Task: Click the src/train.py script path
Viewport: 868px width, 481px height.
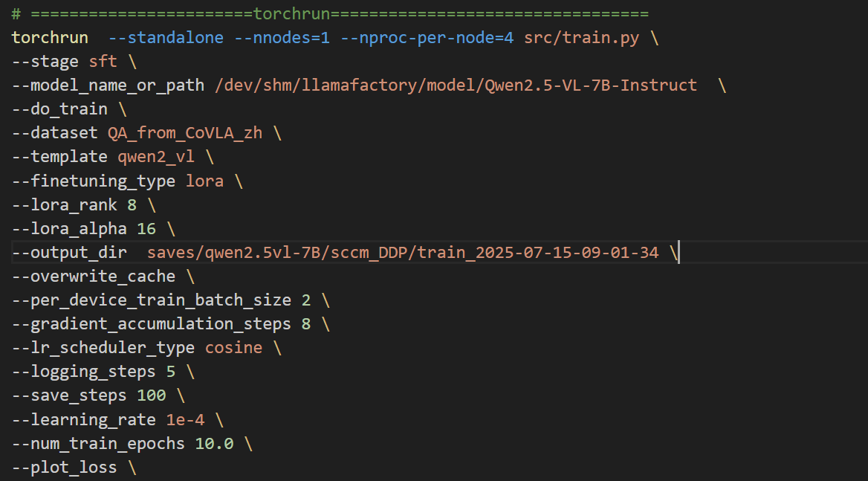Action: tap(581, 38)
